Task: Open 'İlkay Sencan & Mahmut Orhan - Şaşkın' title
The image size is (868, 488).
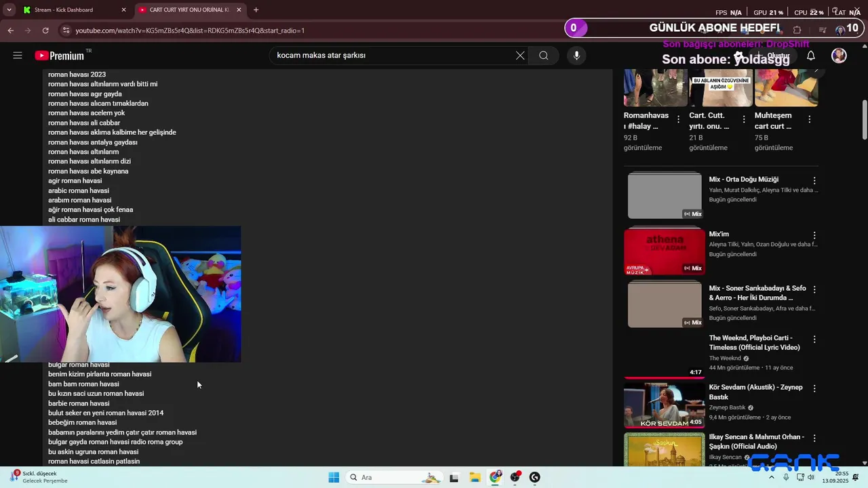Action: (x=757, y=442)
